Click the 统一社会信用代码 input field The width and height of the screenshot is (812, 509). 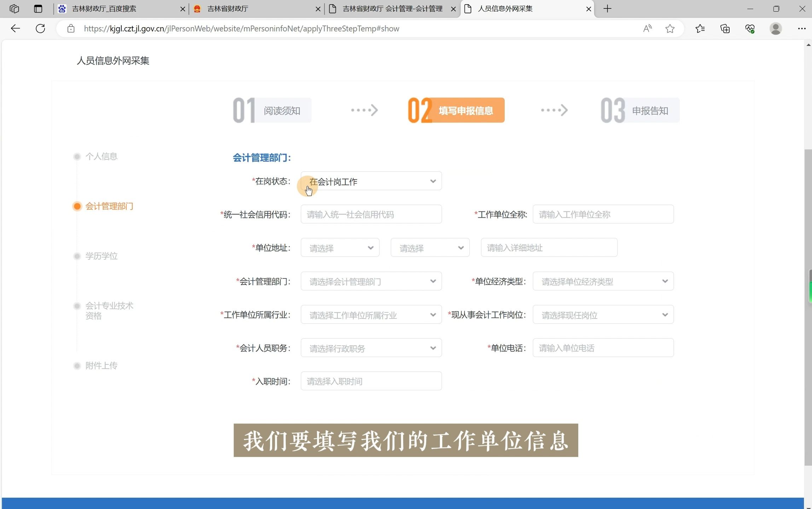371,214
